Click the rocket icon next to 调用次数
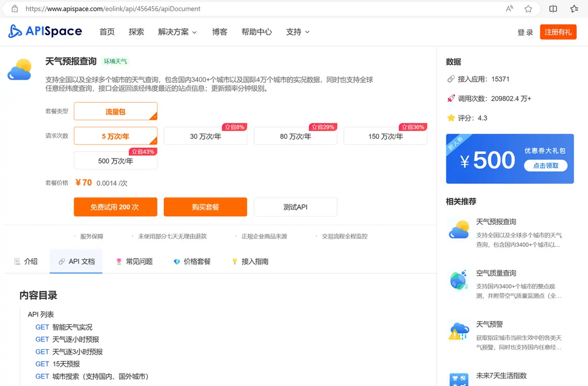This screenshot has height=386, width=588. (451, 98)
